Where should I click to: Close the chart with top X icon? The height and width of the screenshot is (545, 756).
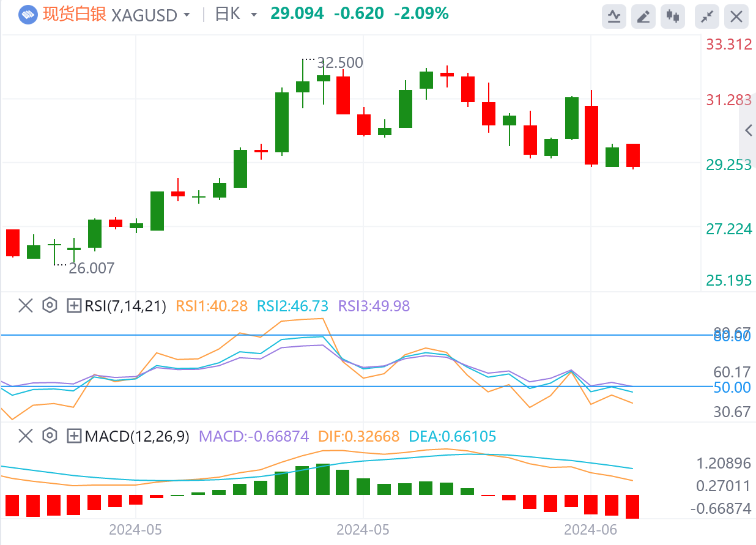click(737, 17)
